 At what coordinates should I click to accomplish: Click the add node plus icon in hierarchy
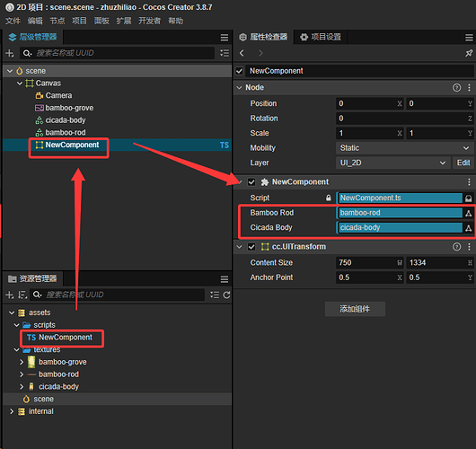point(9,53)
